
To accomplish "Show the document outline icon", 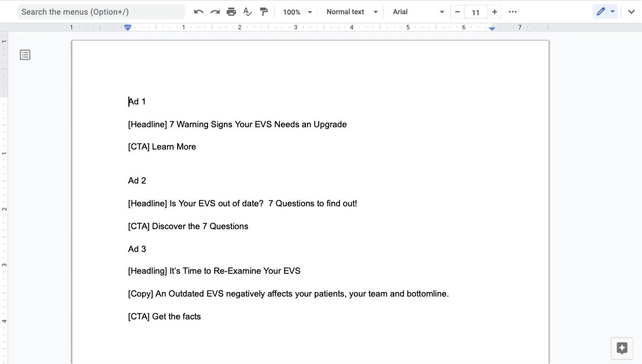I will 25,55.
